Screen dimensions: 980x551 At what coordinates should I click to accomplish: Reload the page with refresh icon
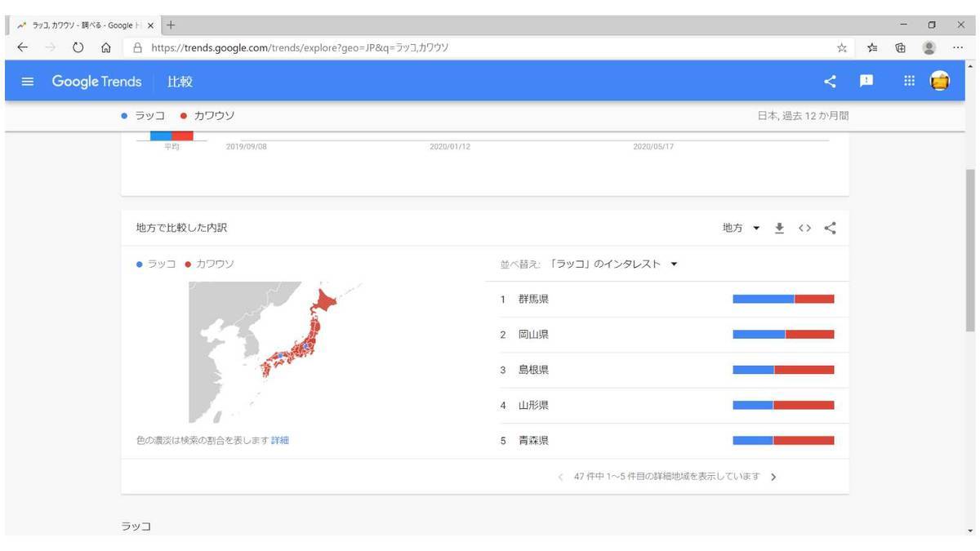click(x=78, y=47)
